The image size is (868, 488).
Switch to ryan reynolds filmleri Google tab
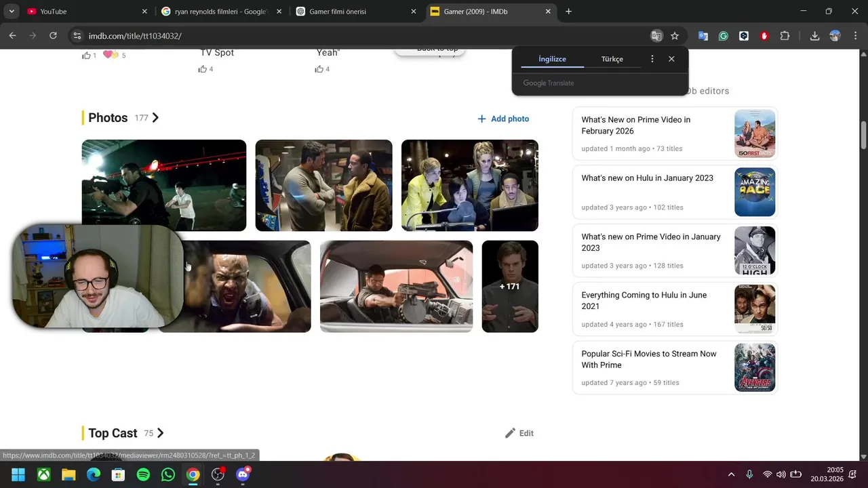click(221, 12)
